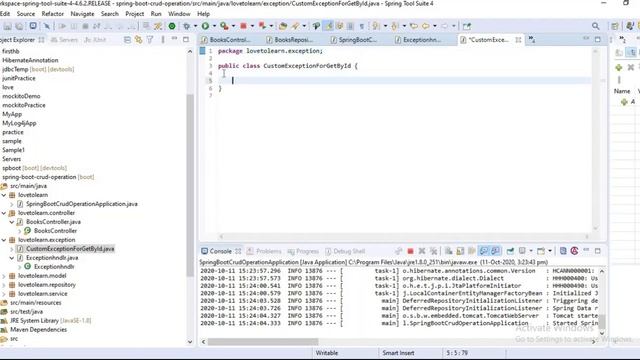Screen dimensions: 640x360
Task: Show hidden editor tabs list chevron
Action: click(x=531, y=40)
